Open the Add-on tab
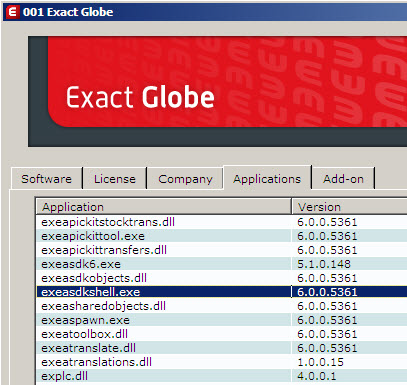The height and width of the screenshot is (385, 407). [x=343, y=179]
